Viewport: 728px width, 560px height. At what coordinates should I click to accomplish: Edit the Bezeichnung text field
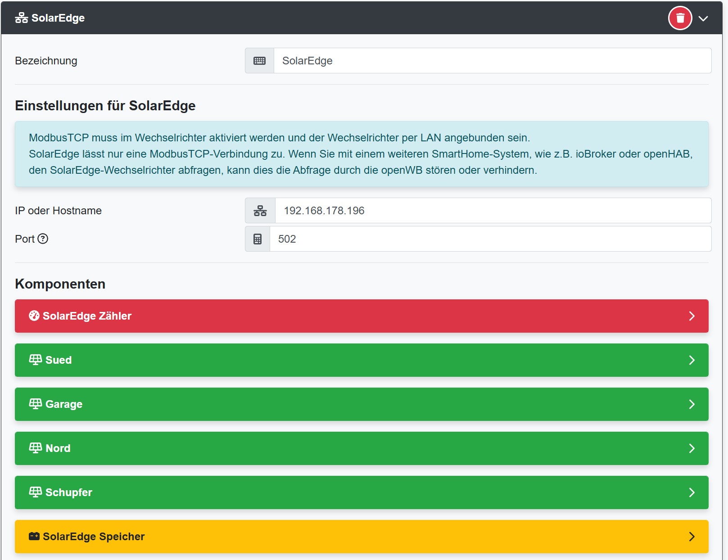point(492,61)
